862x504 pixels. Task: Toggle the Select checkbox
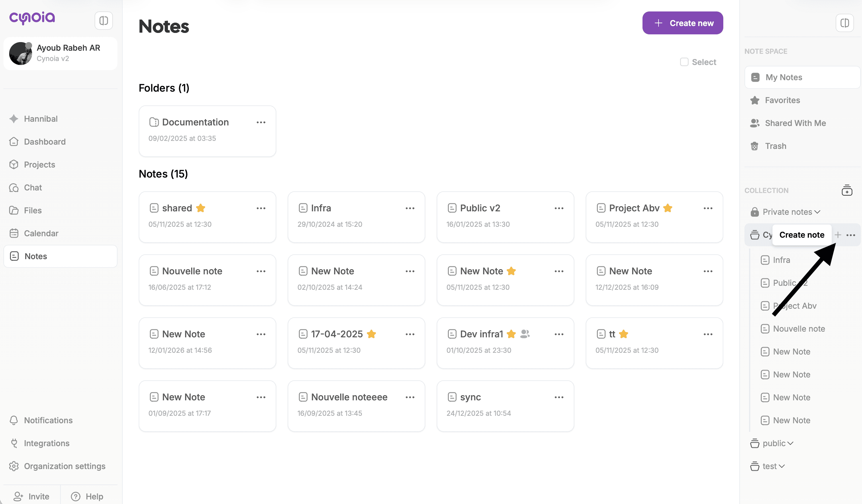684,62
